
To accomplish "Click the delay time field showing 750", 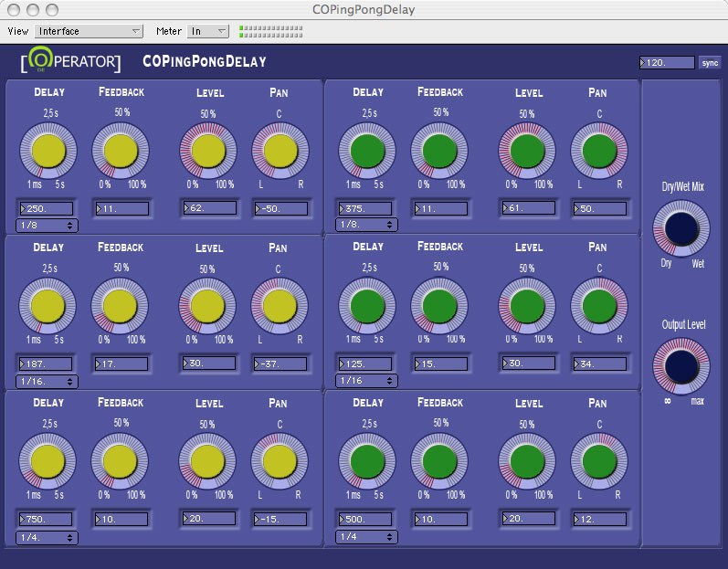I will pos(46,519).
